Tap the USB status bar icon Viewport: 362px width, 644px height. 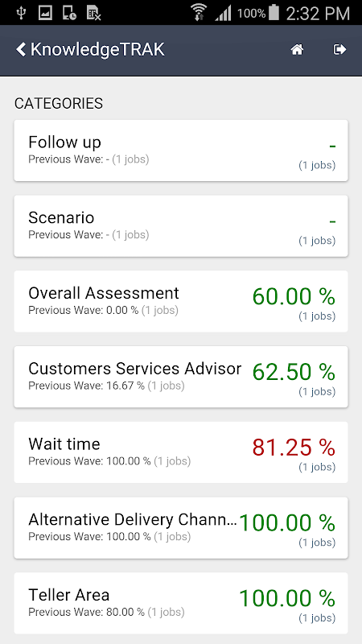point(21,13)
